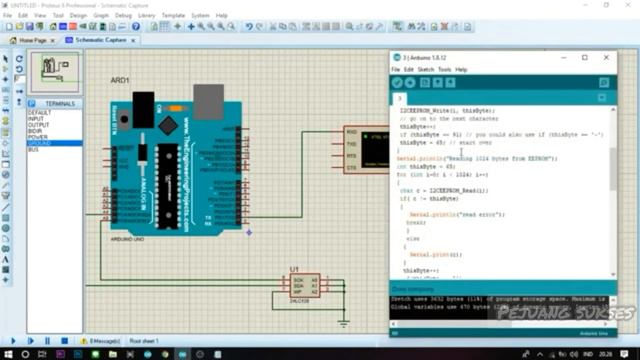Open the Proteus Template menu

(x=173, y=16)
